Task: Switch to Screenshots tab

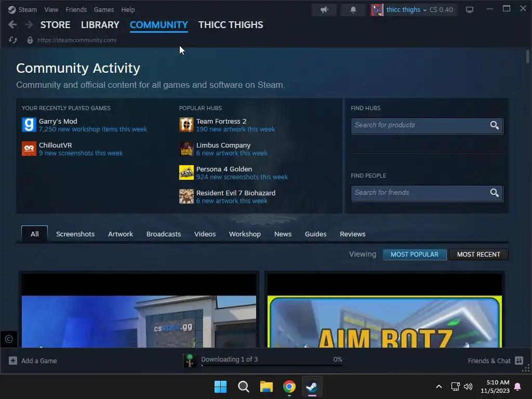Action: (x=75, y=234)
